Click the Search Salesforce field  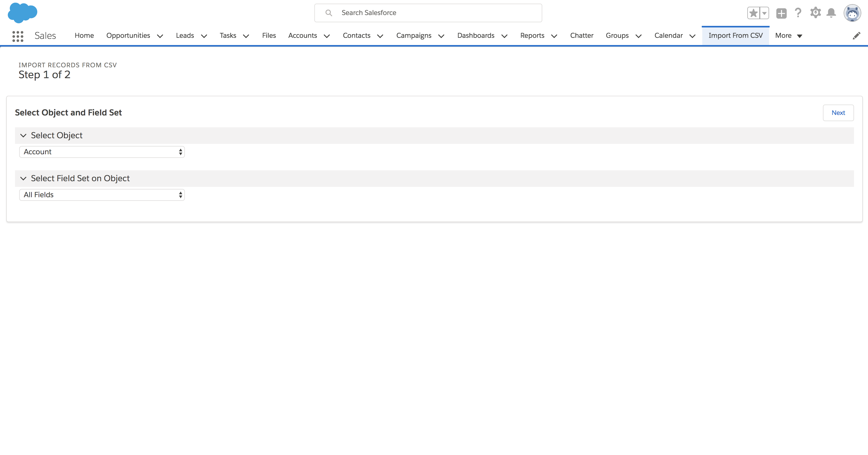pyautogui.click(x=435, y=13)
